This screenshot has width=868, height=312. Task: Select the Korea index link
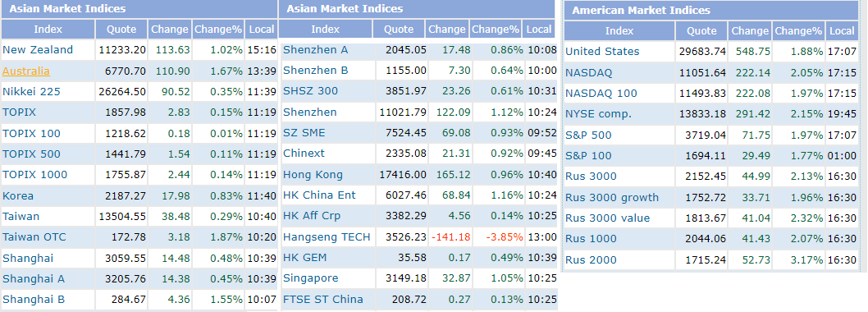pyautogui.click(x=18, y=195)
